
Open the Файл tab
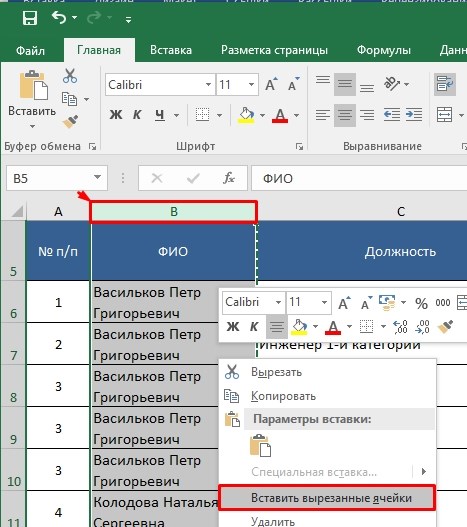[x=30, y=50]
